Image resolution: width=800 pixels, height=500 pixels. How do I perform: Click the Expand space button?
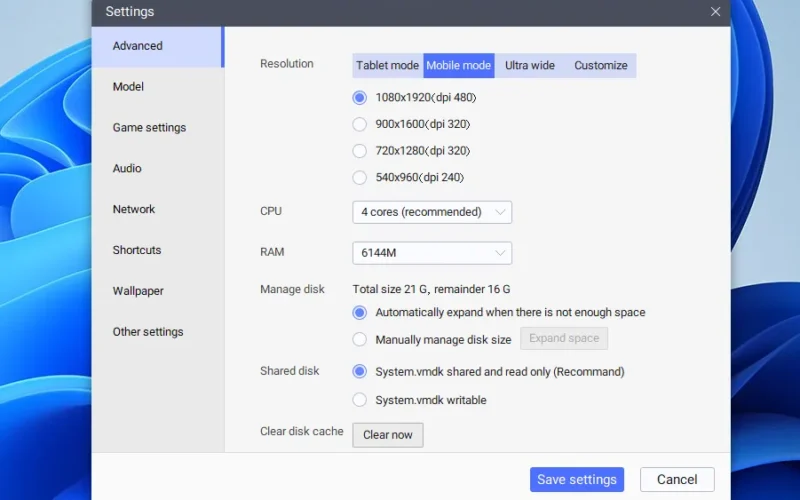click(x=564, y=338)
